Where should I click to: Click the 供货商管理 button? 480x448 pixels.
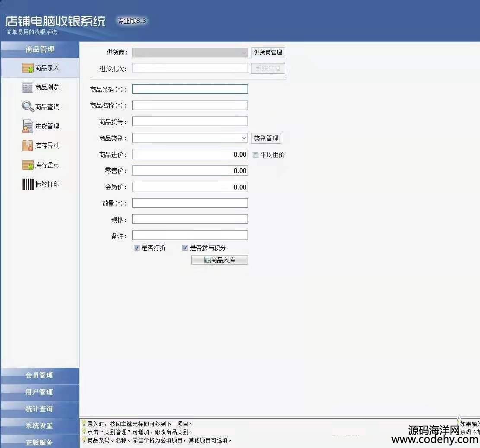click(268, 52)
